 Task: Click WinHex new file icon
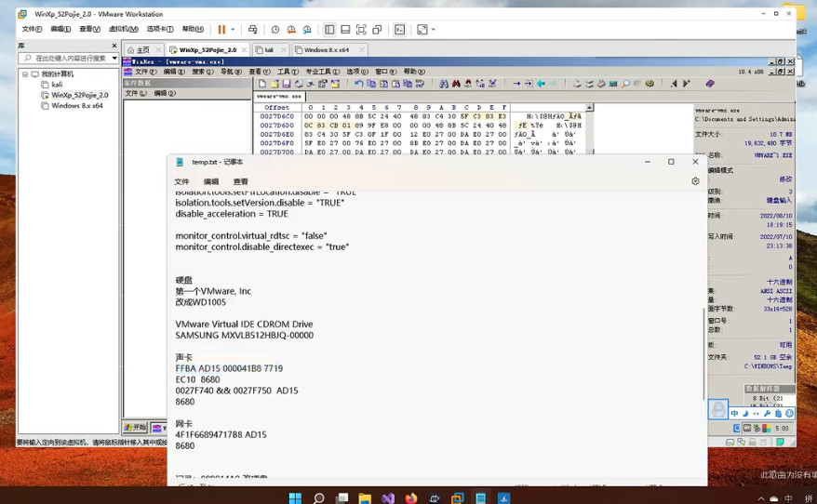(x=262, y=84)
